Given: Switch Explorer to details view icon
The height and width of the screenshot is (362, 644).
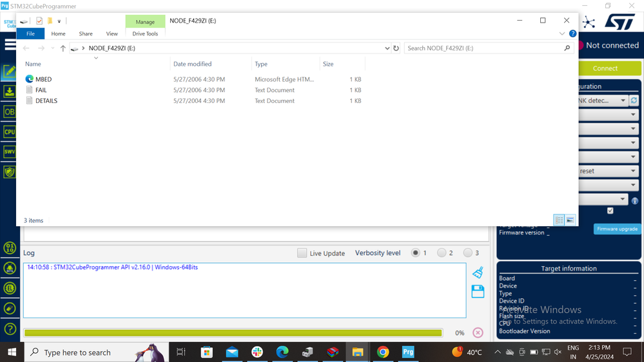Looking at the screenshot, I should coord(559,220).
